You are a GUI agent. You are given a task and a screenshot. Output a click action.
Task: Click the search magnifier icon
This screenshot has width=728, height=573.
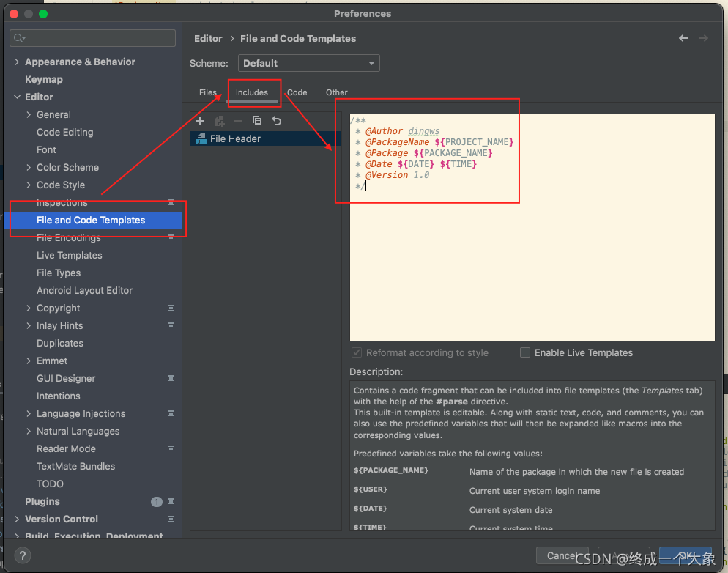(19, 38)
